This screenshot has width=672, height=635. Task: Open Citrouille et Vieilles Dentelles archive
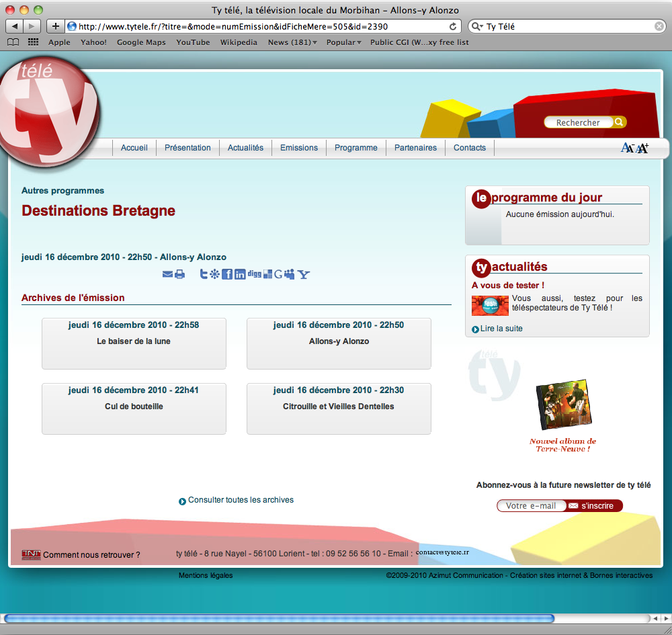339,409
